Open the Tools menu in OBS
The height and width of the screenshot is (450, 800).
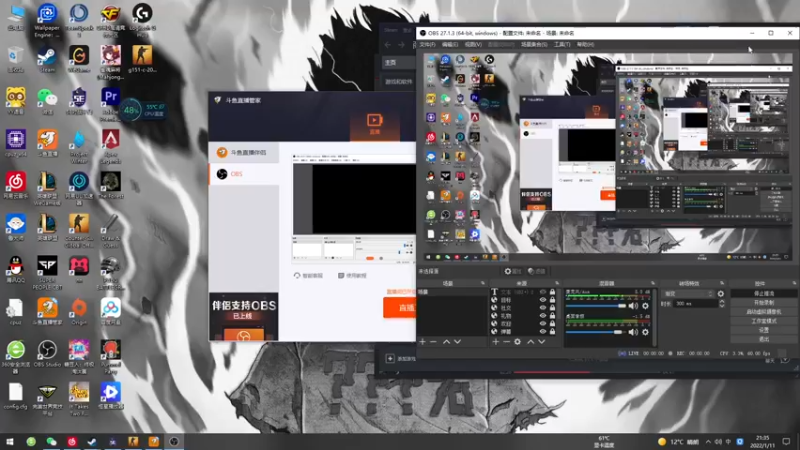562,44
